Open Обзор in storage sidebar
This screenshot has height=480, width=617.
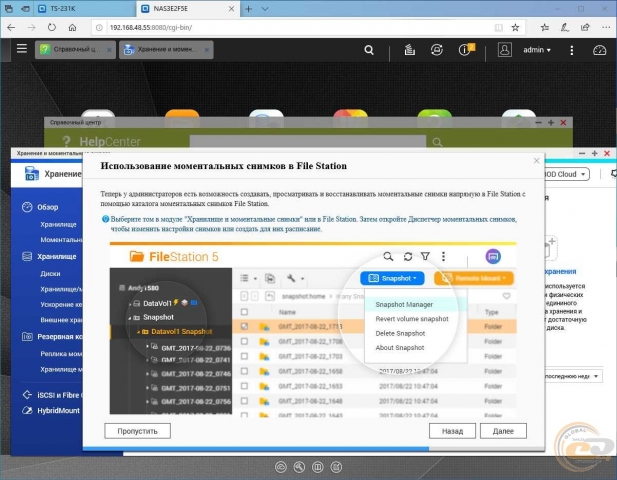coord(47,207)
